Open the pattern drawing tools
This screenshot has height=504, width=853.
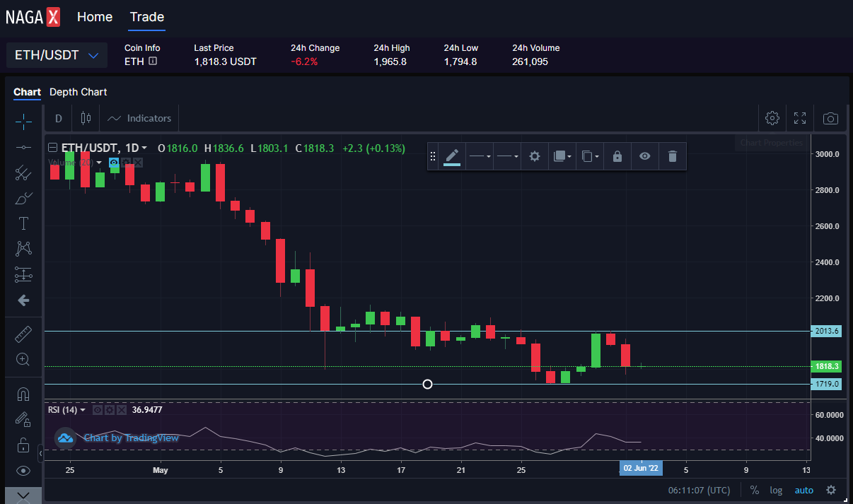(23, 249)
